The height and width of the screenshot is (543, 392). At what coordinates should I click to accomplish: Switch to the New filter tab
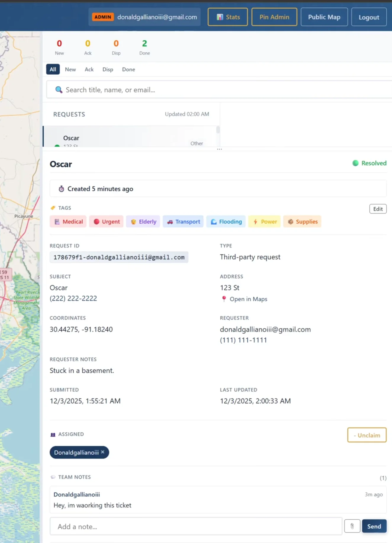(70, 70)
